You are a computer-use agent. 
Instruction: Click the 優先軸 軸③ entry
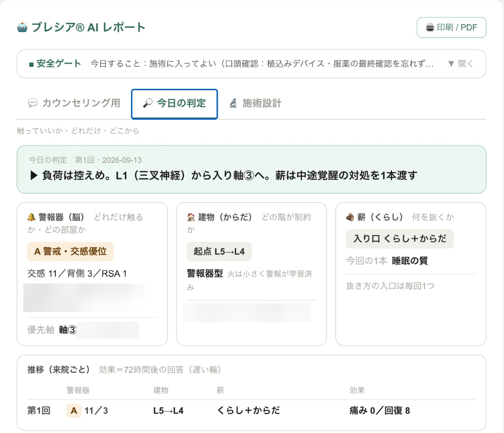52,330
